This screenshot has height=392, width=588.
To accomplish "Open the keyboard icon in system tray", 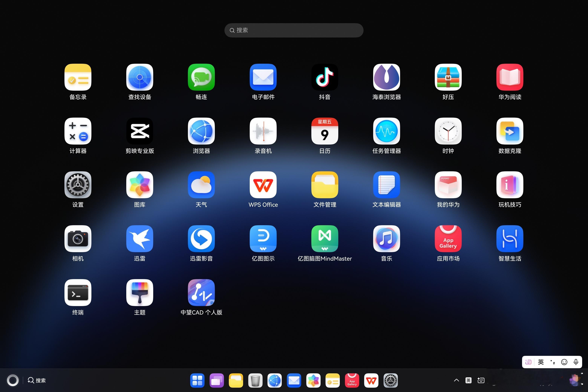I will pos(481,380).
